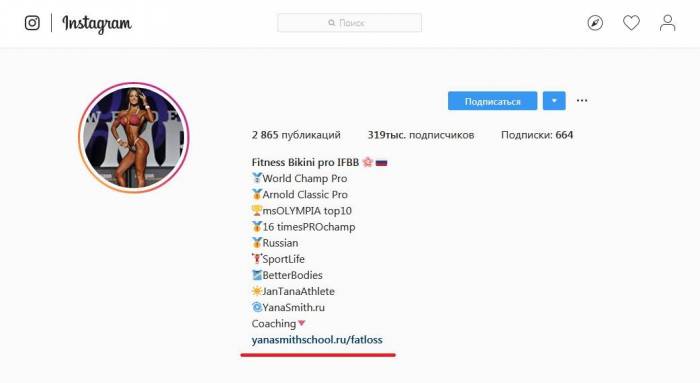Click the Fitness Bikini pro IFBB title
This screenshot has height=383, width=700.
[x=305, y=162]
